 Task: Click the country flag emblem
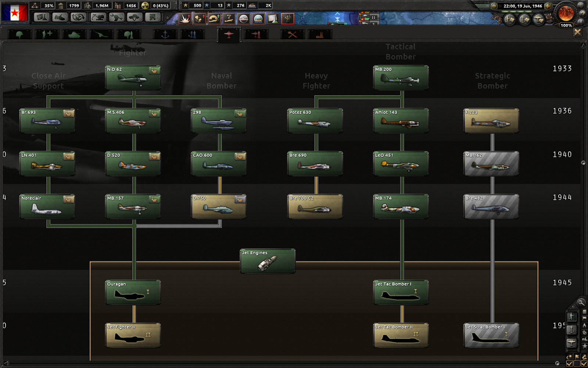click(x=14, y=12)
